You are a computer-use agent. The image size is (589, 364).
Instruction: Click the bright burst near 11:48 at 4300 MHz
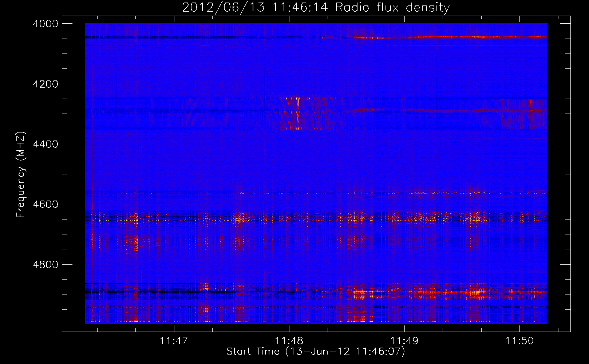coord(298,113)
